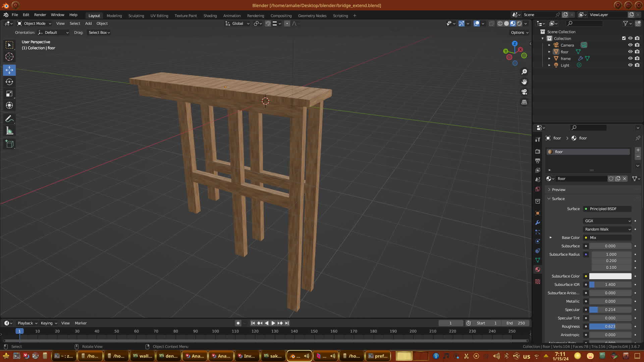The width and height of the screenshot is (644, 362).
Task: Click the Subsurface Color white swatch
Action: point(610,276)
